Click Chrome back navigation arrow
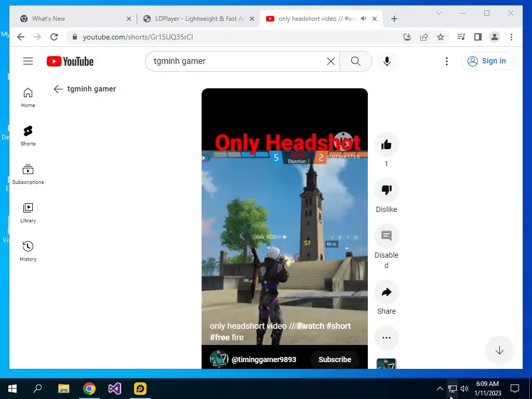The width and height of the screenshot is (532, 399). pyautogui.click(x=21, y=37)
